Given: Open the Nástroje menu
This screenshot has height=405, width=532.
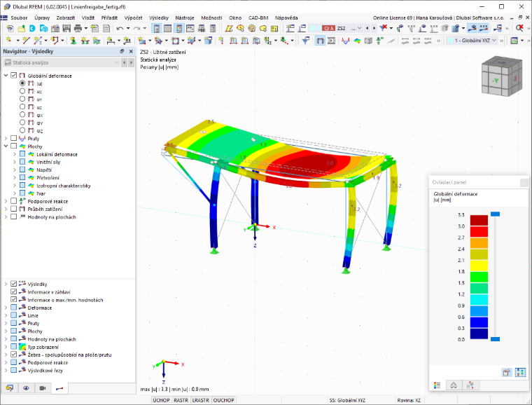Looking at the screenshot, I should coord(185,18).
